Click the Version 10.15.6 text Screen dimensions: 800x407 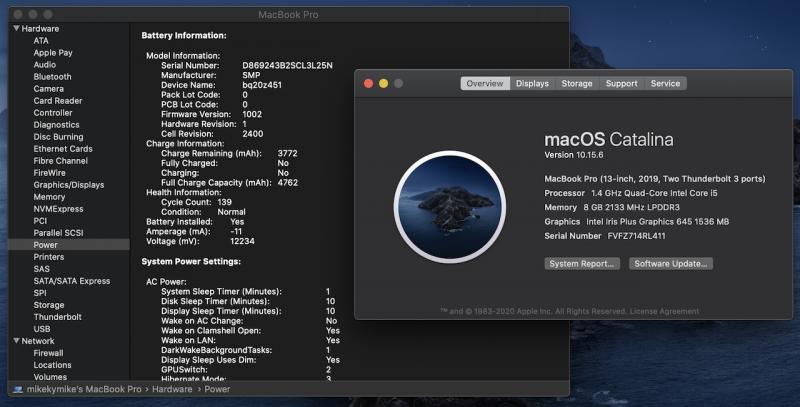point(574,155)
